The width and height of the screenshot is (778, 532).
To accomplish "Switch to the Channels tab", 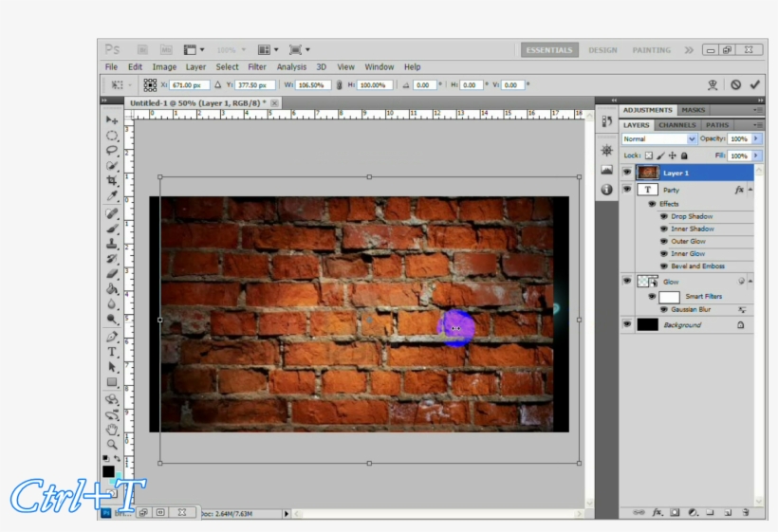I will tap(676, 124).
